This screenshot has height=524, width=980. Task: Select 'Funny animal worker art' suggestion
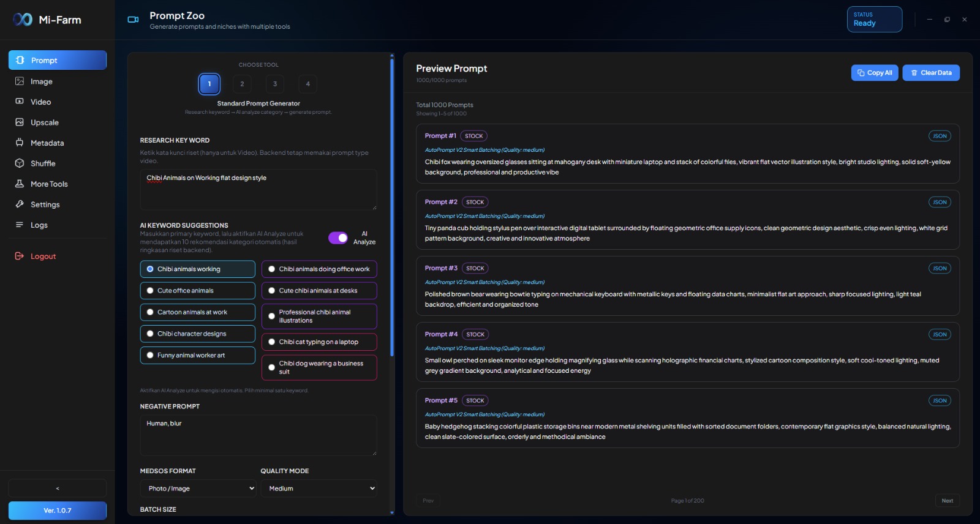198,355
